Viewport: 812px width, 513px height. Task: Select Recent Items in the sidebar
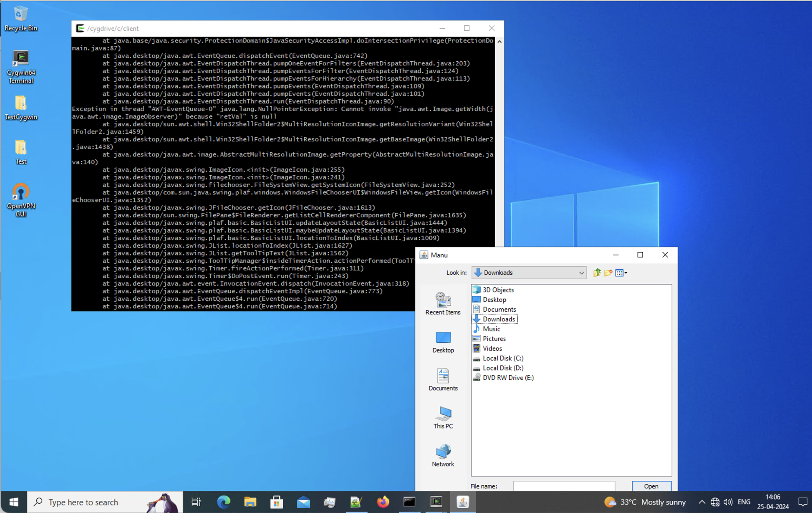click(443, 303)
